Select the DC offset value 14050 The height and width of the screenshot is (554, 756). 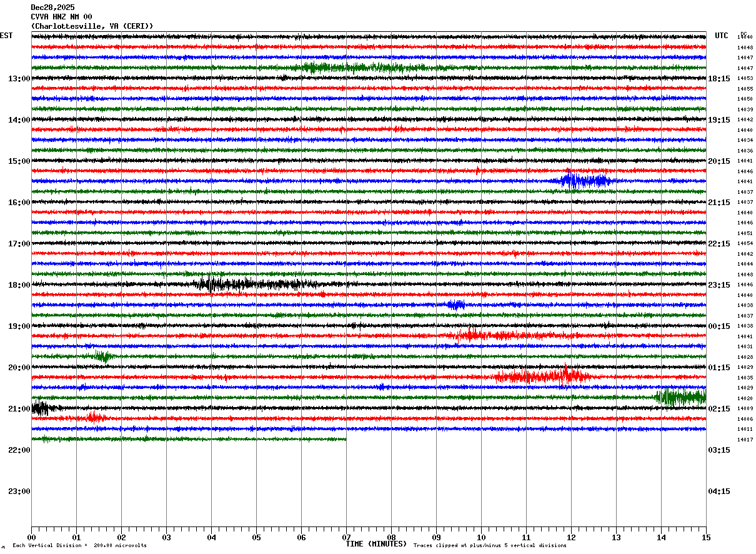pos(745,99)
